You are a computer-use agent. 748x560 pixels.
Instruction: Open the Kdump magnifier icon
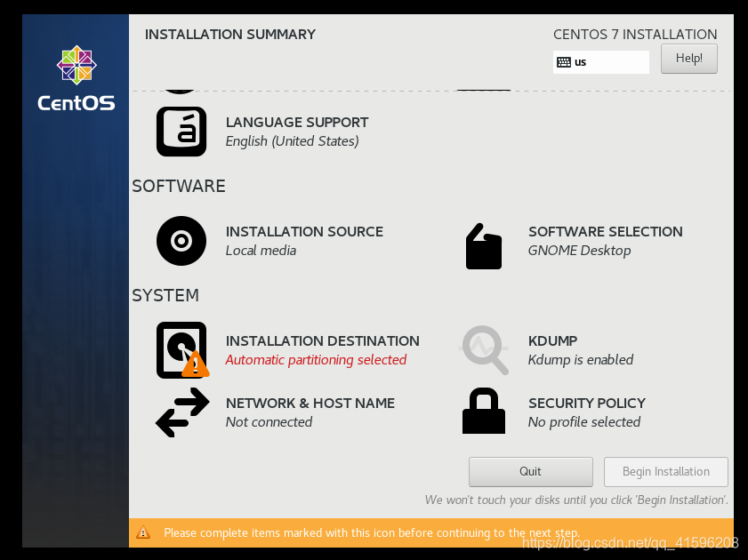point(484,350)
